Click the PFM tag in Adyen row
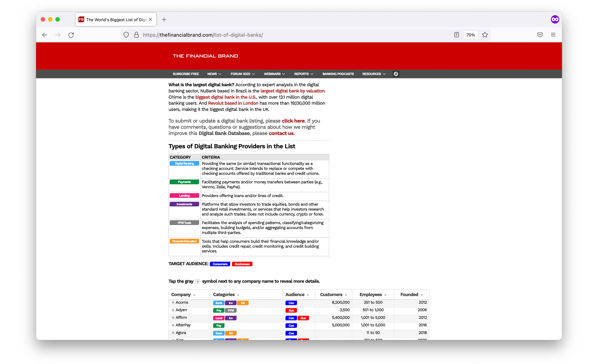598x364 pixels. [x=231, y=310]
